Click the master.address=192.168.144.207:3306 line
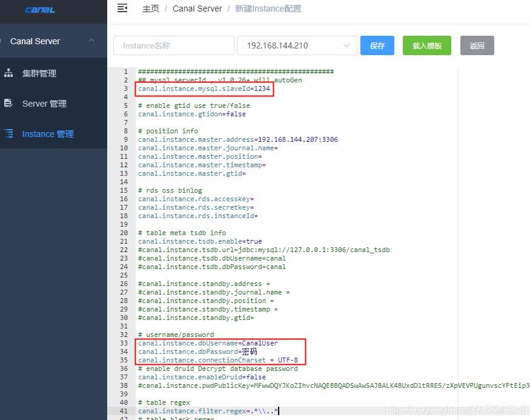530x420 pixels. point(238,139)
